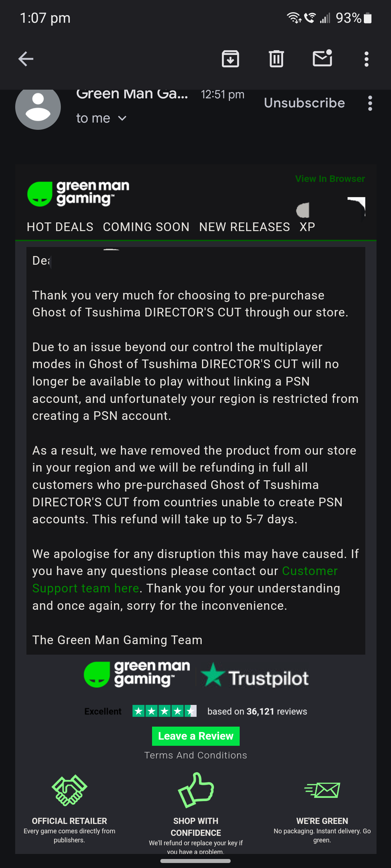Image resolution: width=391 pixels, height=868 pixels.
Task: Open the HOT DEALS tab
Action: point(60,227)
